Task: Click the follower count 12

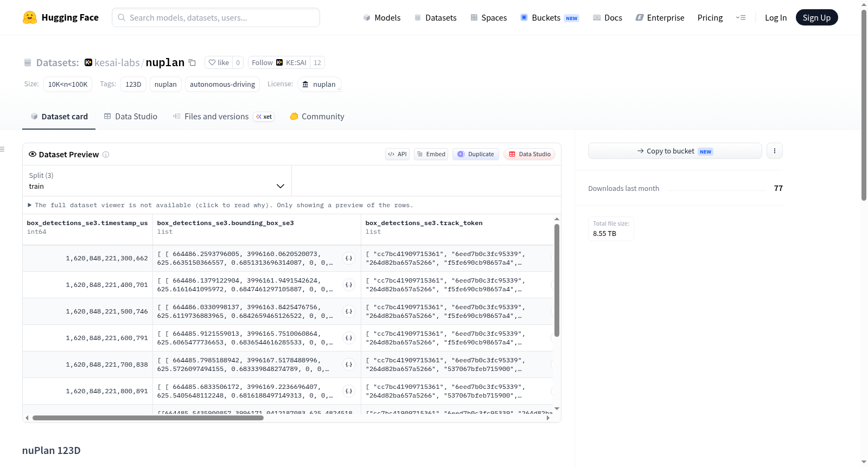Action: (x=317, y=62)
